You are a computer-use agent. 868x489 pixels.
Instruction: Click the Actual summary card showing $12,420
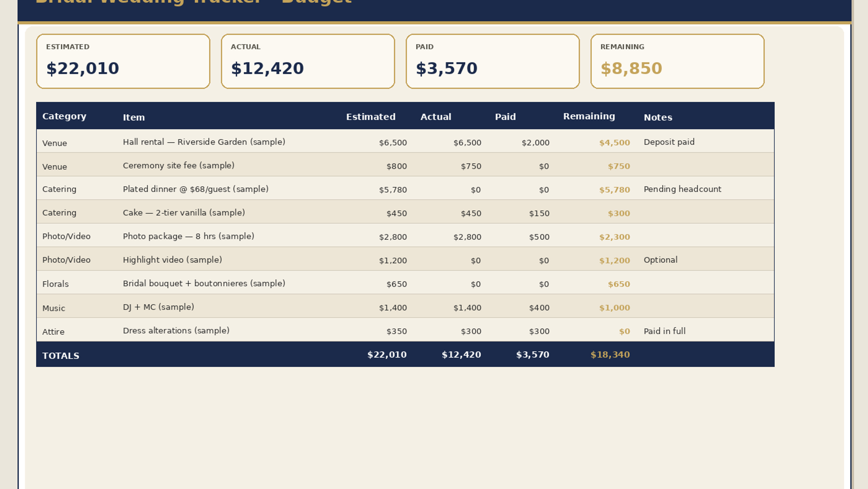pyautogui.click(x=308, y=61)
